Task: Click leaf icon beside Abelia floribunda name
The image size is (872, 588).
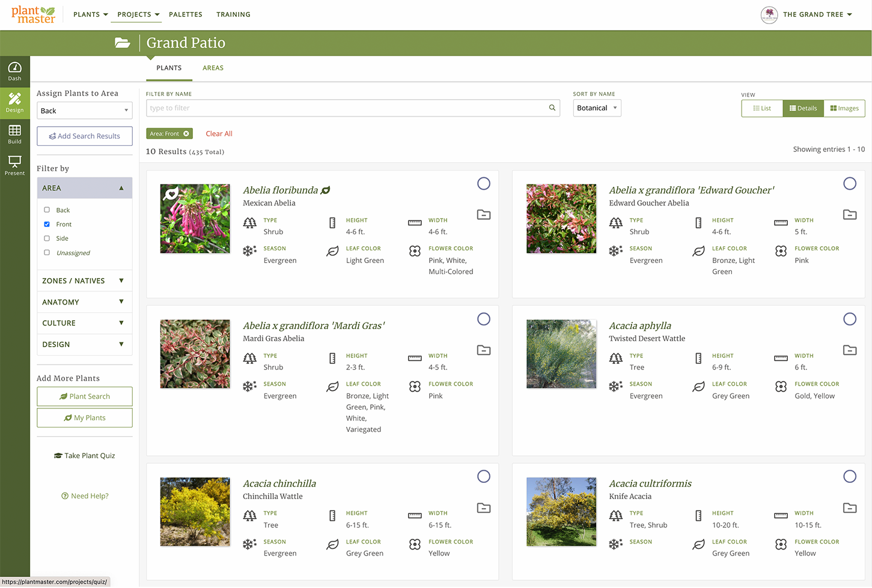Action: click(x=326, y=190)
